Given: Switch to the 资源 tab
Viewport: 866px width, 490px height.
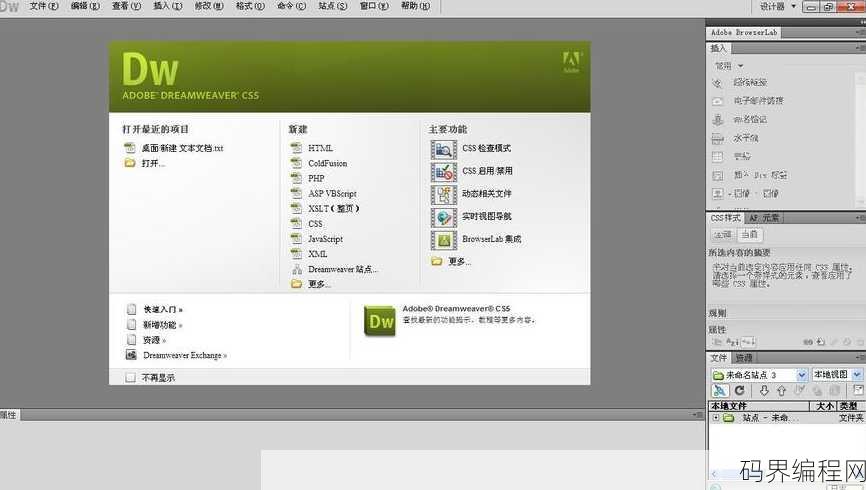Looking at the screenshot, I should coord(744,358).
